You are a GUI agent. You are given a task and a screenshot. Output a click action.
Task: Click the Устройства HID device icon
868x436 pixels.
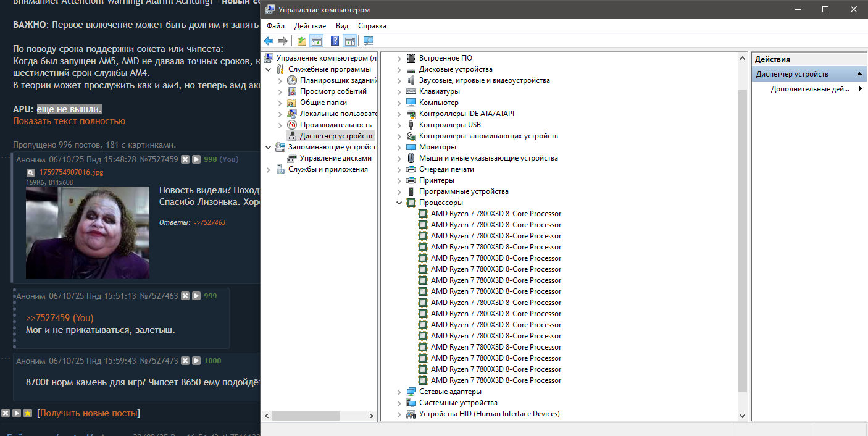pos(411,414)
